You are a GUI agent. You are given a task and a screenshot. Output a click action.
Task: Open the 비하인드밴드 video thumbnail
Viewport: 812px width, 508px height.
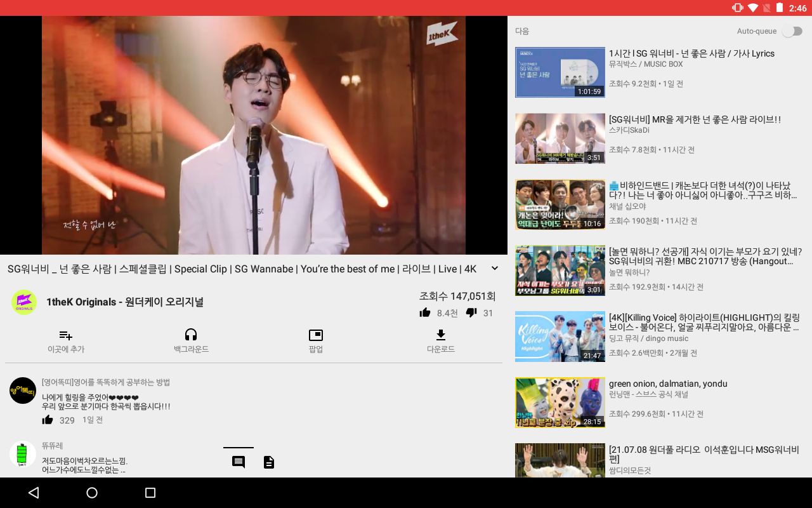pyautogui.click(x=560, y=204)
